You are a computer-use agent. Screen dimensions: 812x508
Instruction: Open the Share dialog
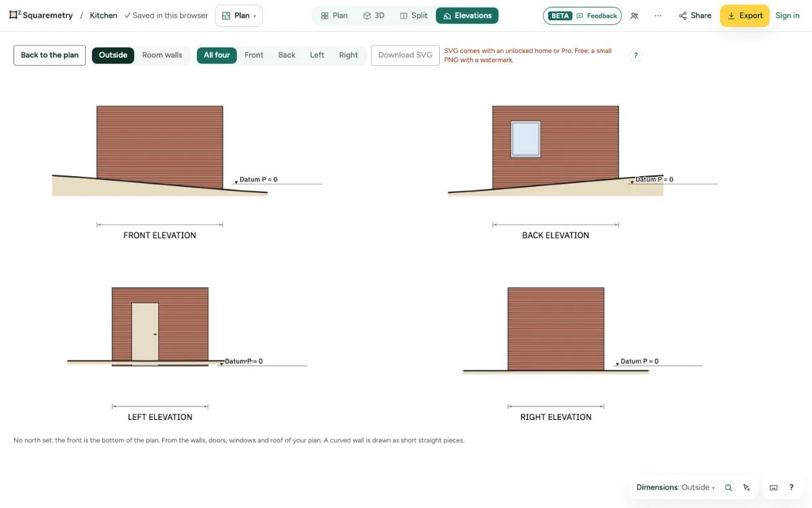click(x=695, y=16)
